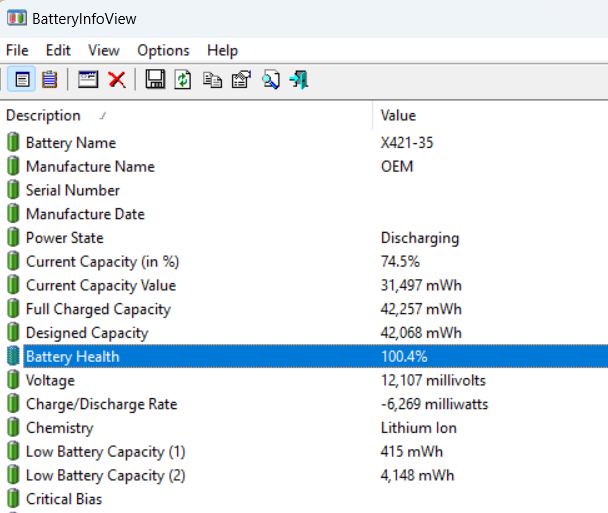Image resolution: width=608 pixels, height=513 pixels.
Task: Click the 42,257 mWh value
Action: click(x=421, y=309)
